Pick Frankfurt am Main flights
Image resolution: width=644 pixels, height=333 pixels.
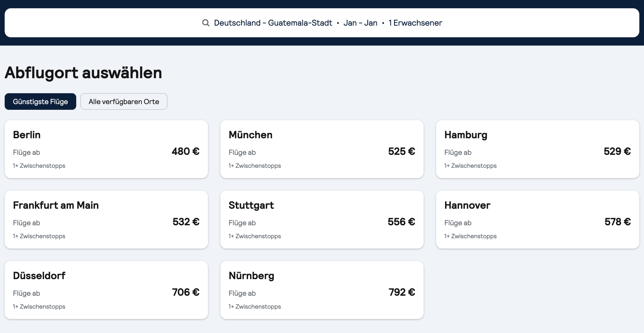(x=106, y=219)
